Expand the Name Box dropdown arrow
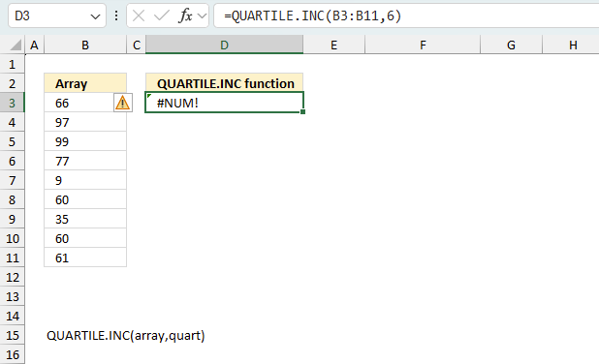Image resolution: width=599 pixels, height=364 pixels. [95, 16]
